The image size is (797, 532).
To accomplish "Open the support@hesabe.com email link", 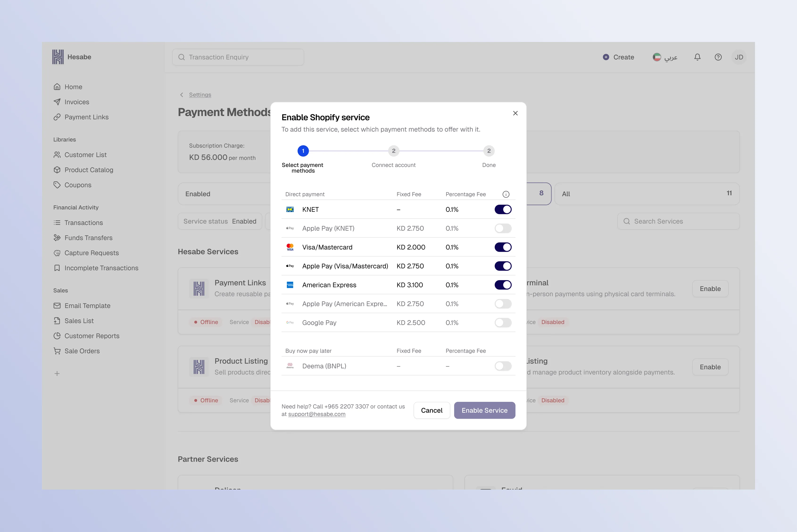I will tap(317, 414).
